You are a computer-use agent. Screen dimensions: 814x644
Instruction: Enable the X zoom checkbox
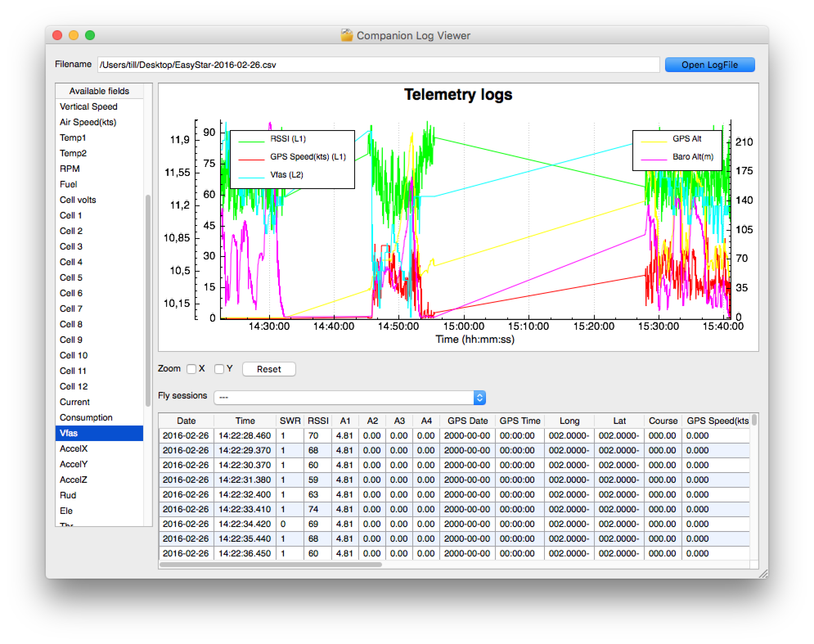[x=191, y=369]
